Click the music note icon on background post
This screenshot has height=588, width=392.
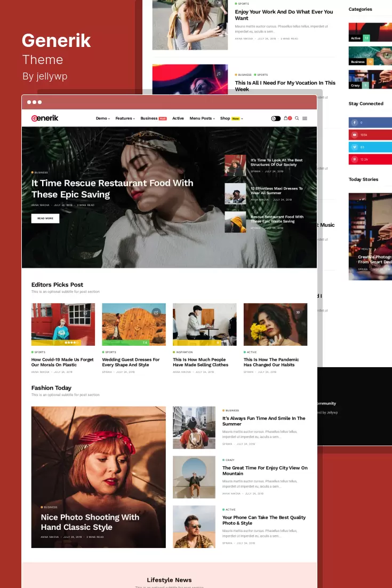(x=219, y=74)
